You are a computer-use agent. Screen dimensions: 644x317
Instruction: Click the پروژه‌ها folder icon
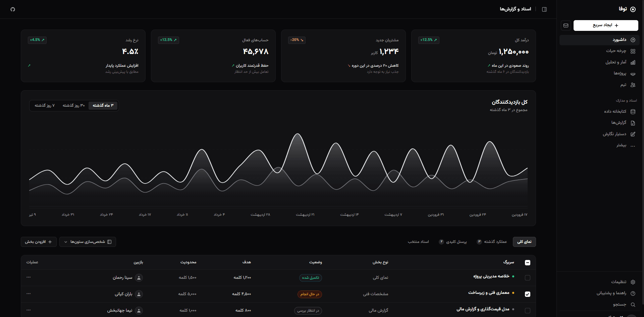click(633, 74)
